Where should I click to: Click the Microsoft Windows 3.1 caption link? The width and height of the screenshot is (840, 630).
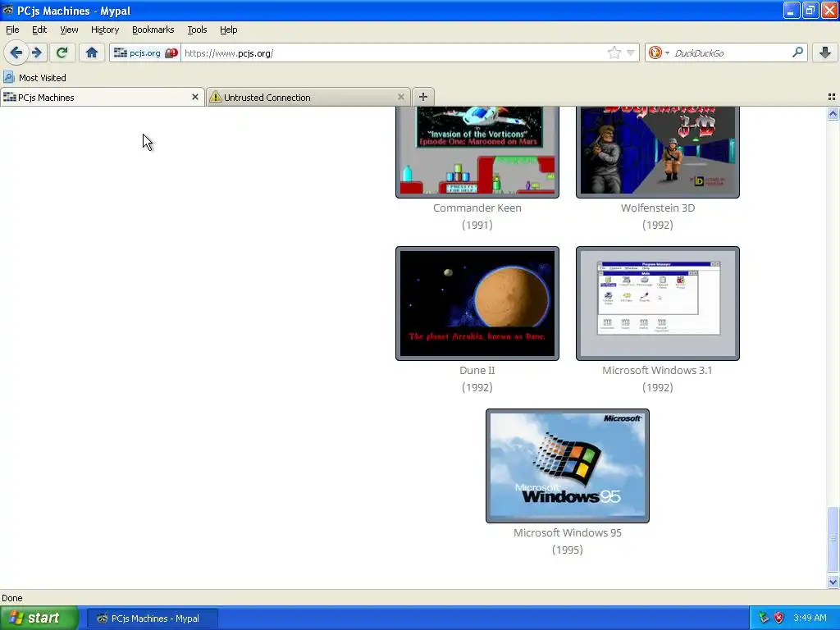point(657,370)
